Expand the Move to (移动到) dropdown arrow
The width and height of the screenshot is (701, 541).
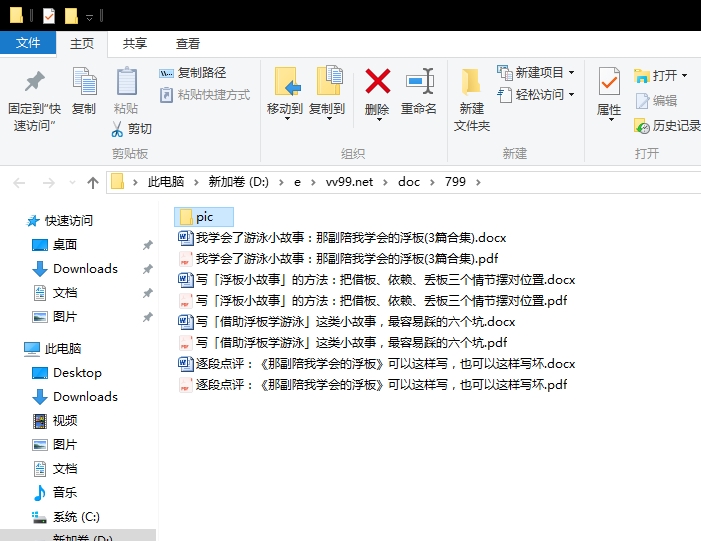[x=287, y=119]
